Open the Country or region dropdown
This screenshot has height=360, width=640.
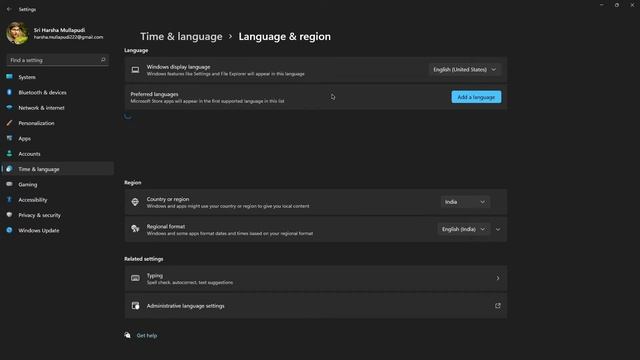pos(465,202)
